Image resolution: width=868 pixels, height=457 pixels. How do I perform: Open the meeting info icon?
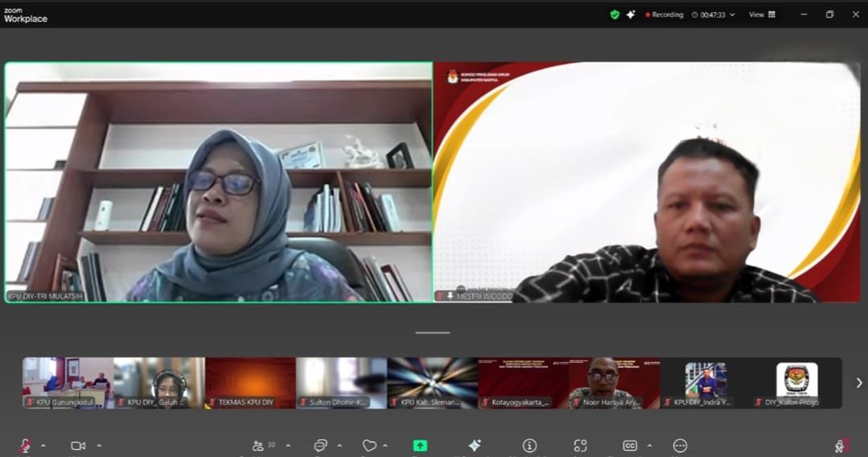529,446
